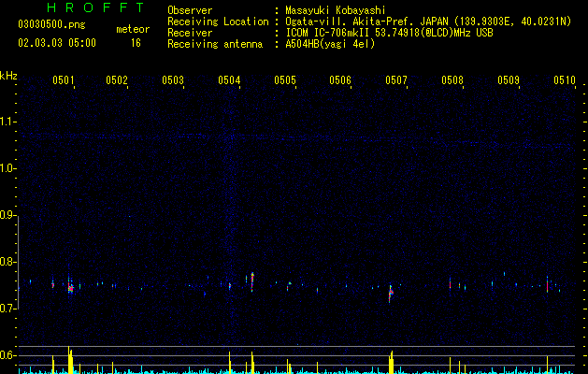
Task: Click the 0503 time marker
Action: (173, 79)
